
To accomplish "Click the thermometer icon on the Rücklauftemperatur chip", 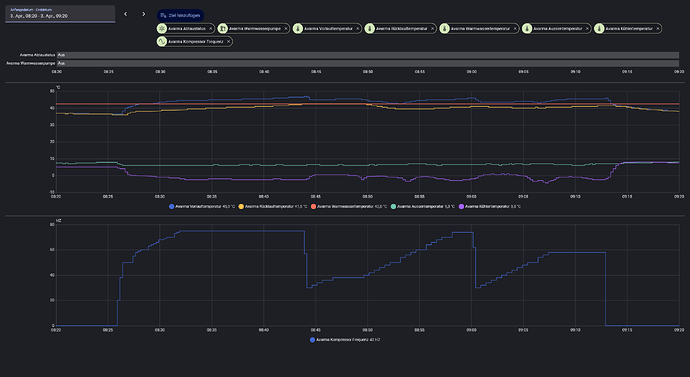I will 370,29.
